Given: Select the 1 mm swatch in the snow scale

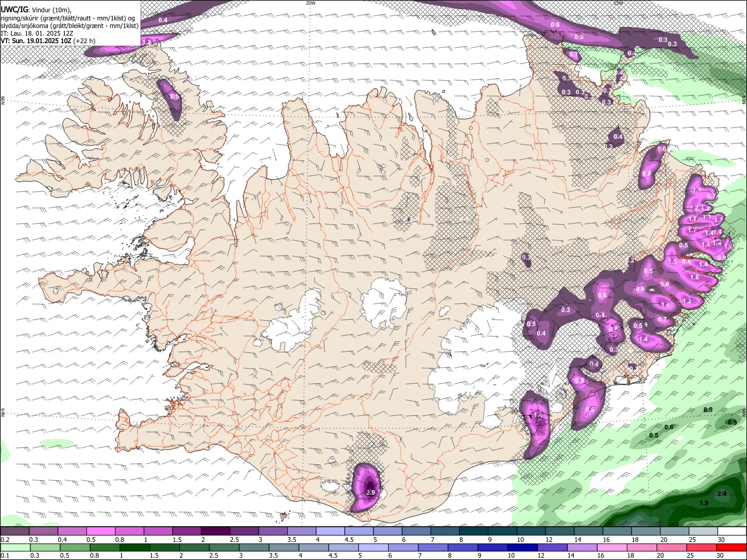Looking at the screenshot, I should [158, 531].
